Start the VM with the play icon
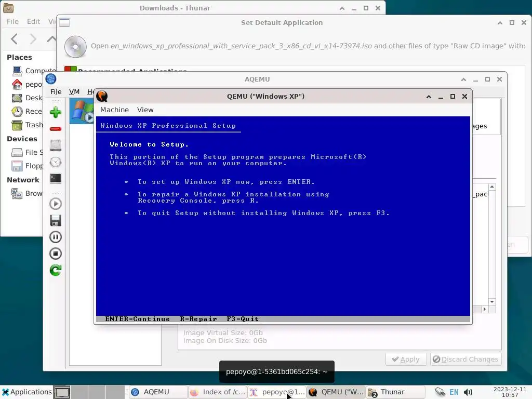532x399 pixels. pyautogui.click(x=55, y=204)
